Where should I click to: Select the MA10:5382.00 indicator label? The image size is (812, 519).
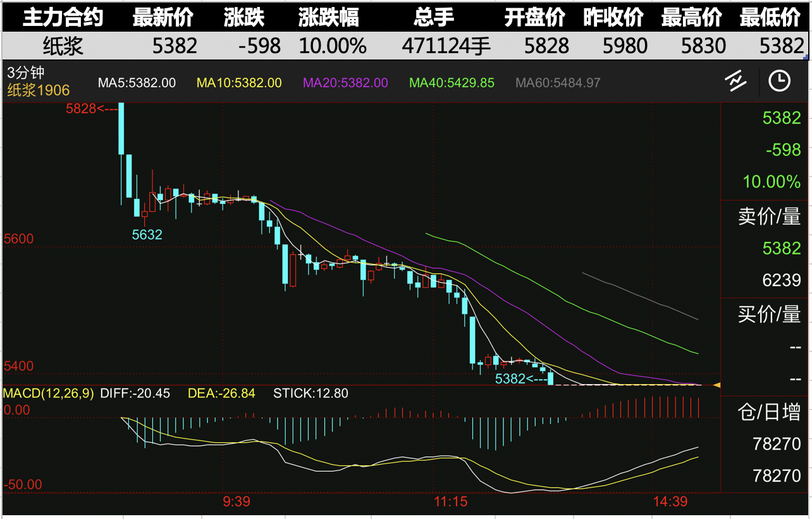(x=239, y=82)
